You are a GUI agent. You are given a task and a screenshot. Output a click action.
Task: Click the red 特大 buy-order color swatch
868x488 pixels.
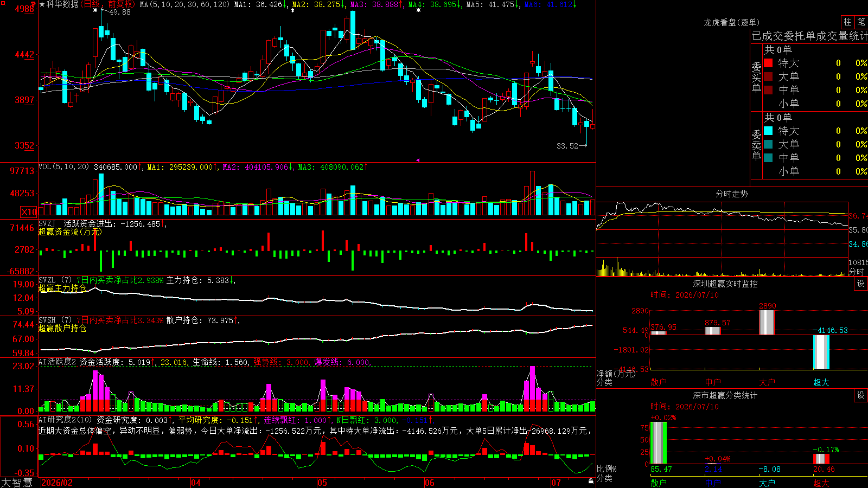pos(768,63)
